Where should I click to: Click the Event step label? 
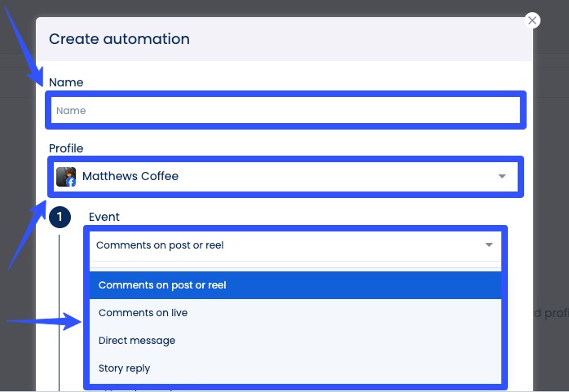coord(104,217)
